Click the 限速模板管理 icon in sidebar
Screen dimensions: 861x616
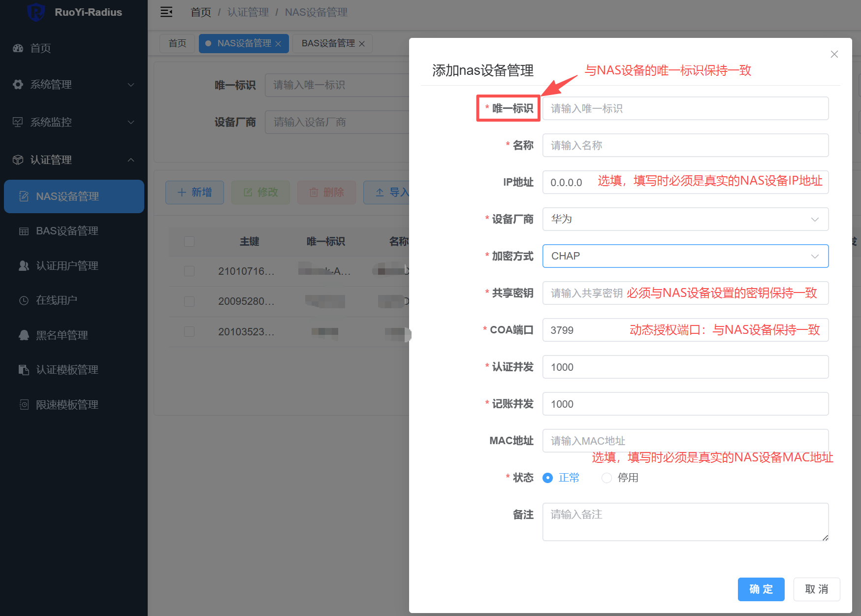click(24, 405)
